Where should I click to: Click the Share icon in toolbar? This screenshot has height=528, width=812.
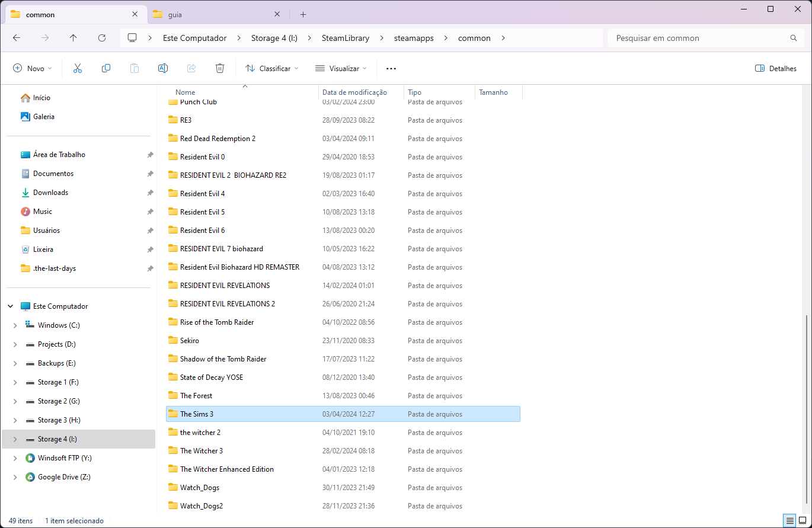click(191, 68)
